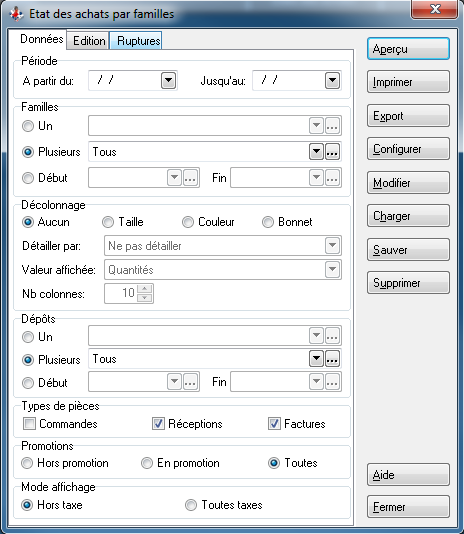The image size is (464, 534).
Task: Increase Nb colonnes with up spinner arrow
Action: tap(145, 289)
